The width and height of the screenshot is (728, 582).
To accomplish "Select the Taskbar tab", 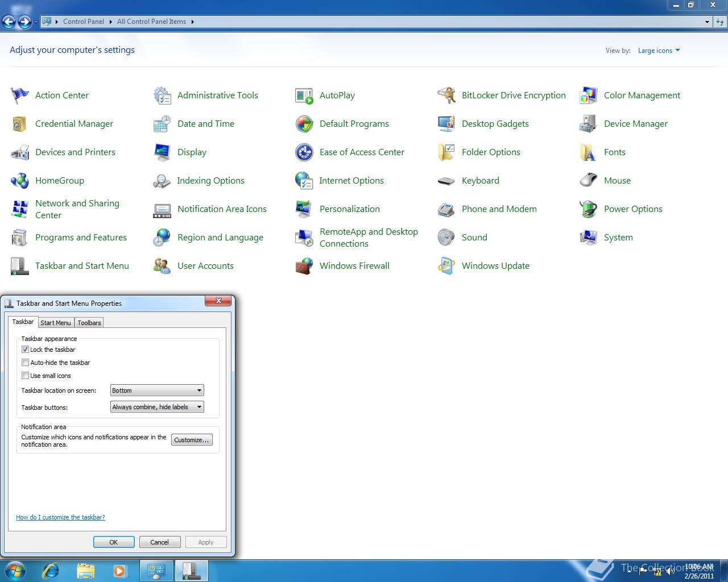I will (x=23, y=322).
